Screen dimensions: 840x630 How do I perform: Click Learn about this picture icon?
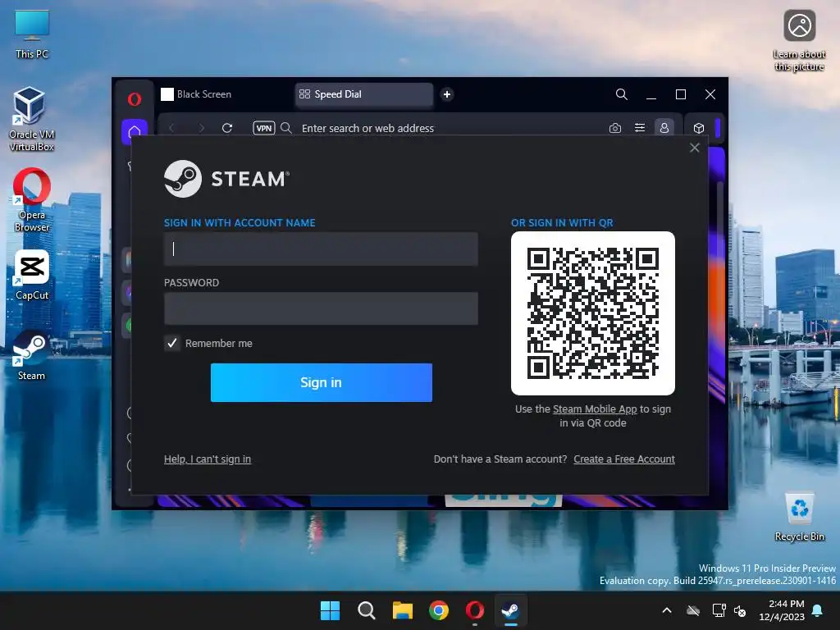pyautogui.click(x=799, y=41)
